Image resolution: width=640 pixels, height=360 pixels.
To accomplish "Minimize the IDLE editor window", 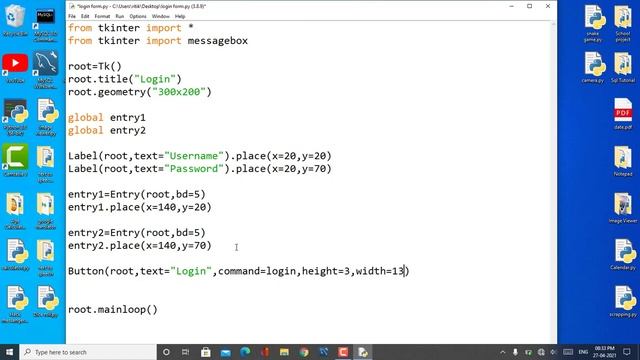I will pos(511,6).
